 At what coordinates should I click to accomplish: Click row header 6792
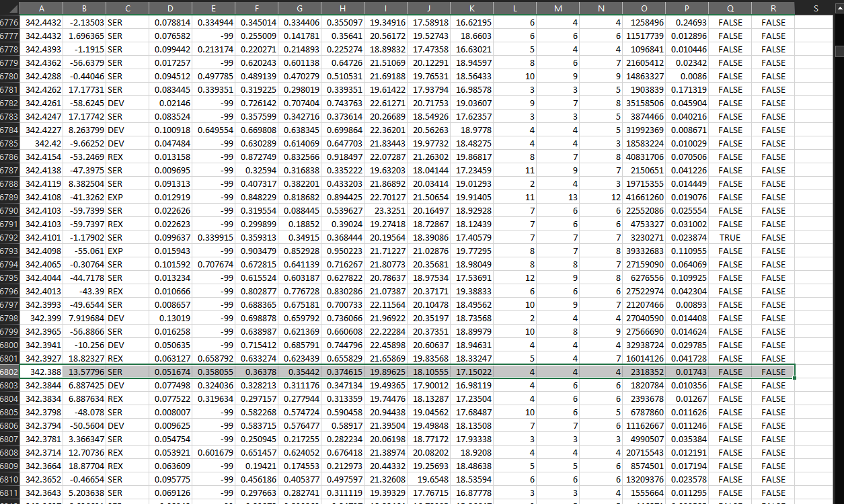tap(9, 237)
